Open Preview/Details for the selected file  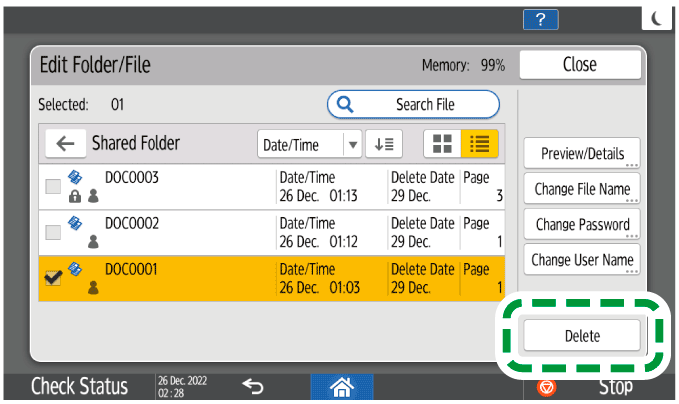[x=581, y=154]
